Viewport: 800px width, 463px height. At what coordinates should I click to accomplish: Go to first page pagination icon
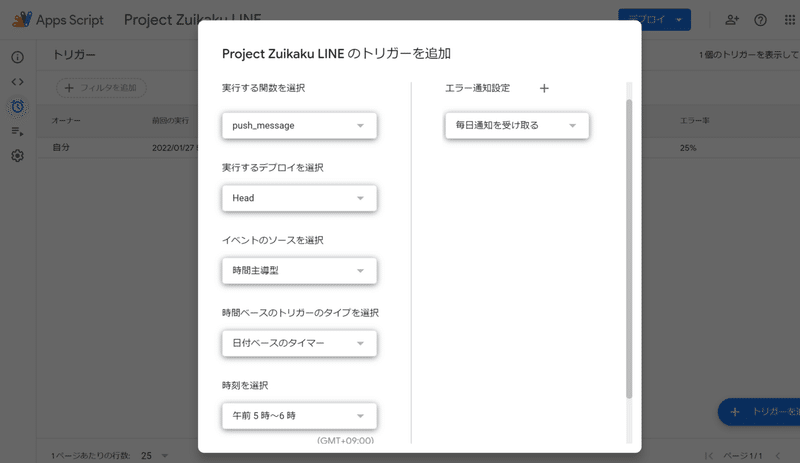pyautogui.click(x=709, y=455)
